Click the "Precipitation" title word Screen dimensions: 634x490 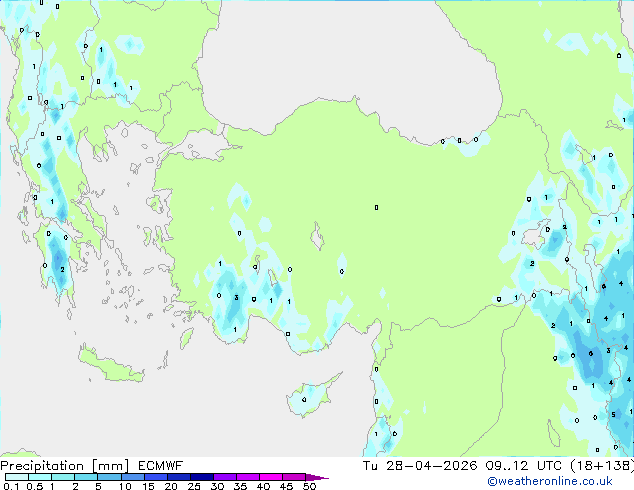[x=42, y=466]
